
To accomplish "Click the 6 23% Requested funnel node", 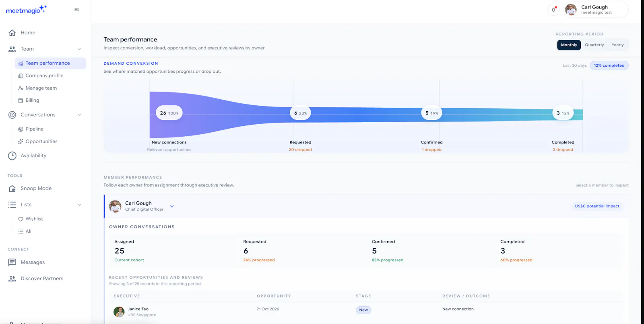I will pos(300,113).
